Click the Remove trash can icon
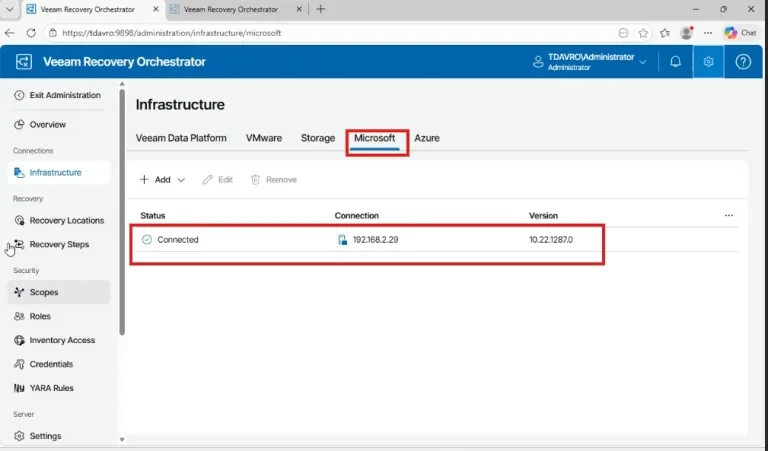The height and width of the screenshot is (451, 768). (x=255, y=180)
